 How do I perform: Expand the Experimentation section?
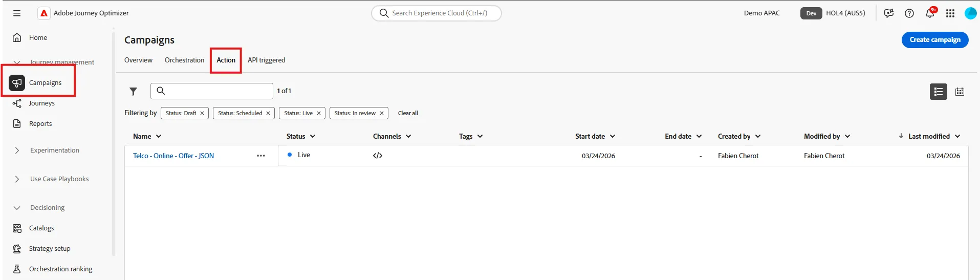(17, 150)
